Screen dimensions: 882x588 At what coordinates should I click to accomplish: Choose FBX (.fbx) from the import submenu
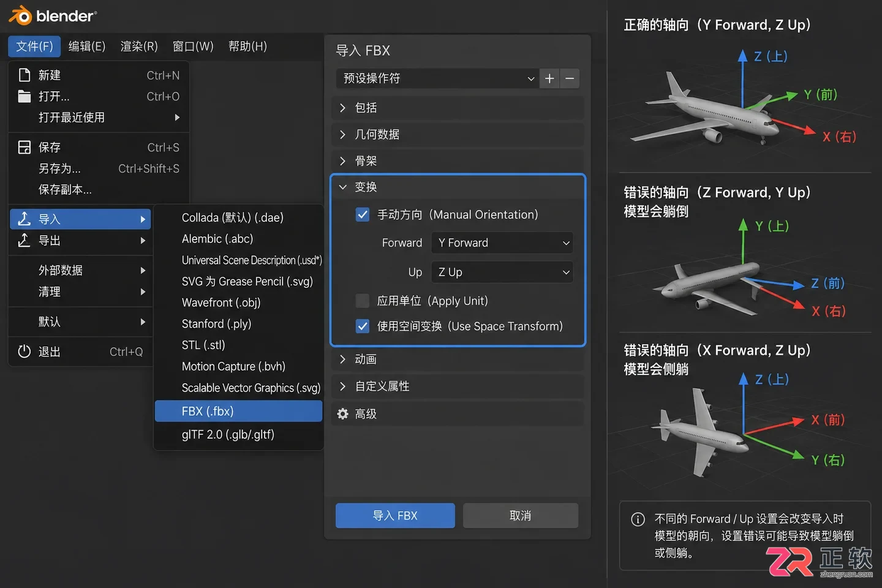(238, 411)
